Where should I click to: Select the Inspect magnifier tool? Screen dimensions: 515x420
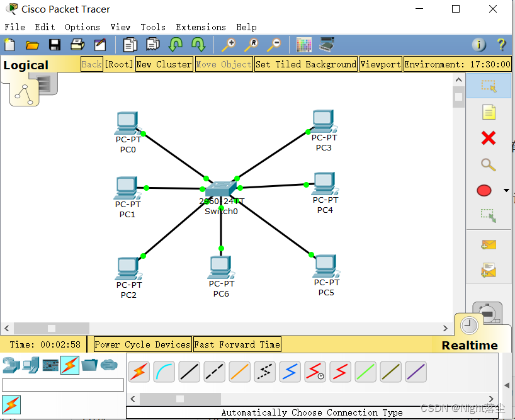489,164
